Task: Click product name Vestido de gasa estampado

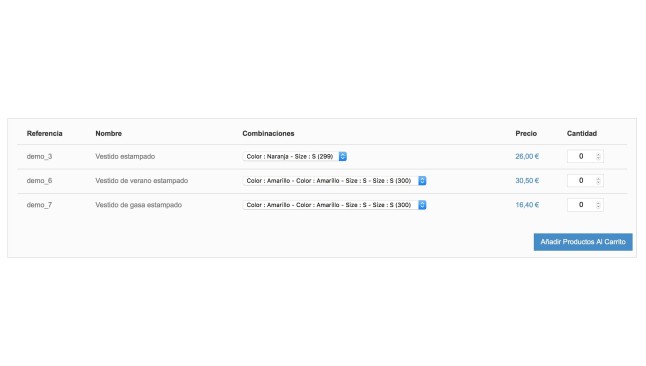Action: click(x=138, y=205)
